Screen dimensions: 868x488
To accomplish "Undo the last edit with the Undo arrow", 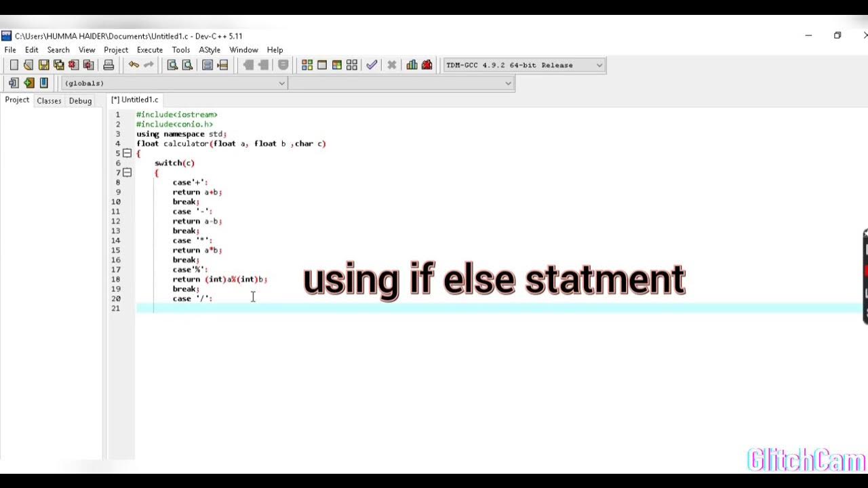I will (134, 65).
